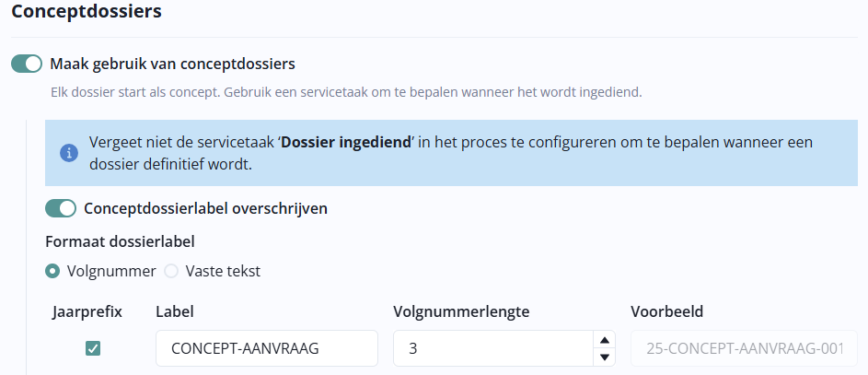Click the Voorbeeld preview field

pyautogui.click(x=744, y=348)
